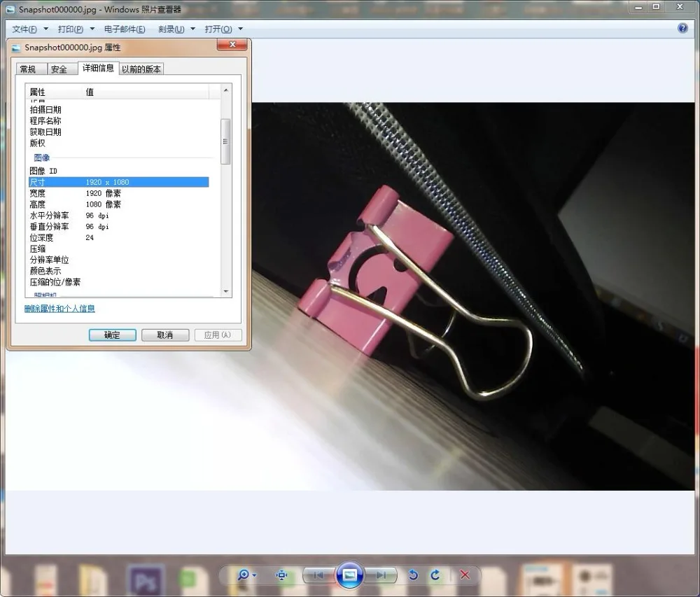This screenshot has height=597, width=700.
Task: Open the 刻录(U) menu
Action: coord(171,29)
